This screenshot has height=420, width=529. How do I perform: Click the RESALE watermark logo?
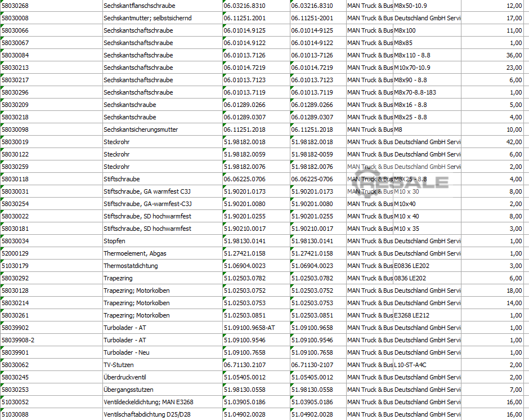[400, 182]
